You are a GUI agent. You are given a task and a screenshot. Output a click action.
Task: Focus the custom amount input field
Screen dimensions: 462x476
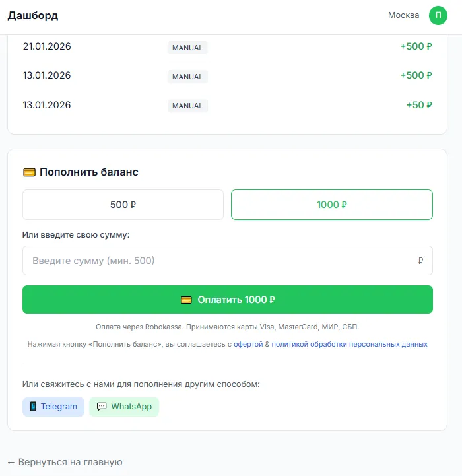[x=227, y=261]
